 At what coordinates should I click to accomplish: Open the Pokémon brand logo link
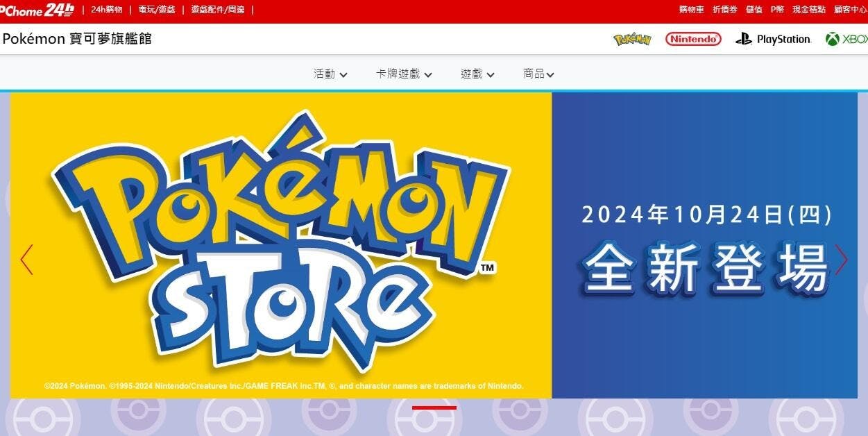632,39
